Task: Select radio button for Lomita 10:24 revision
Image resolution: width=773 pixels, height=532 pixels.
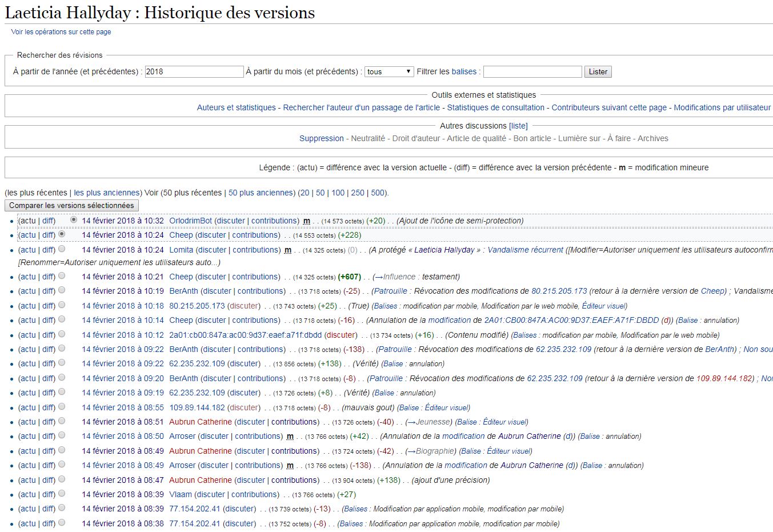Action: pos(62,249)
